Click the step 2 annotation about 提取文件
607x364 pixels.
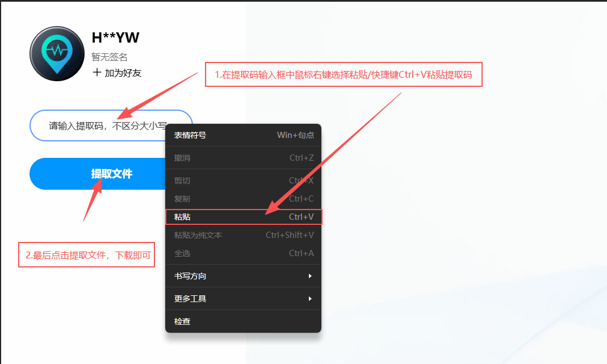click(x=86, y=254)
